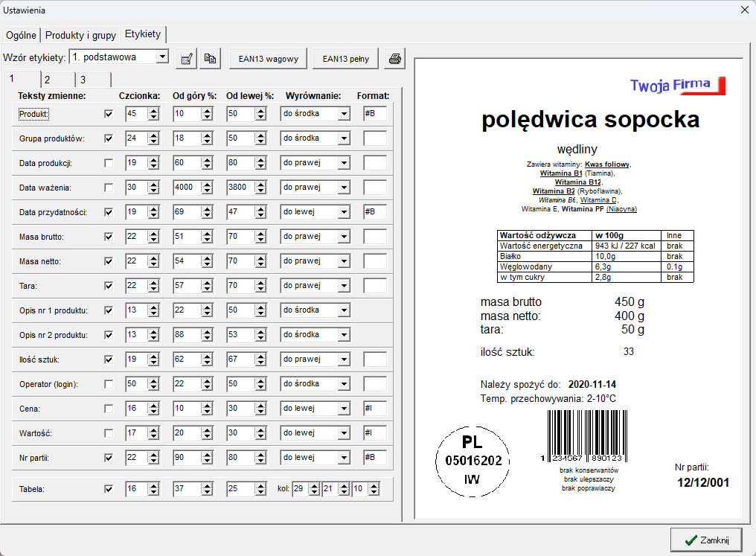756x556 pixels.
Task: Click Wartość energetyczna table row
Action: [595, 246]
